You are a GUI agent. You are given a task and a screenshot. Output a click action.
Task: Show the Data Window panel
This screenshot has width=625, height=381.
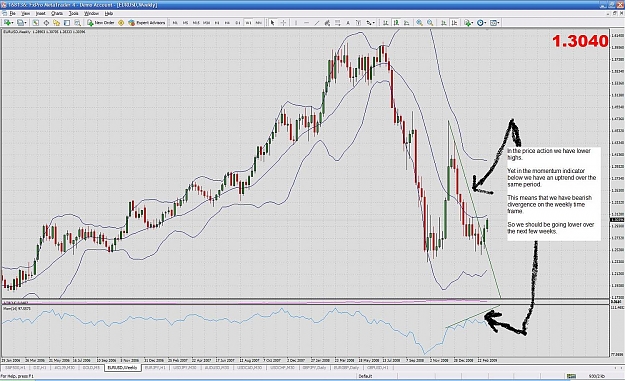46,23
